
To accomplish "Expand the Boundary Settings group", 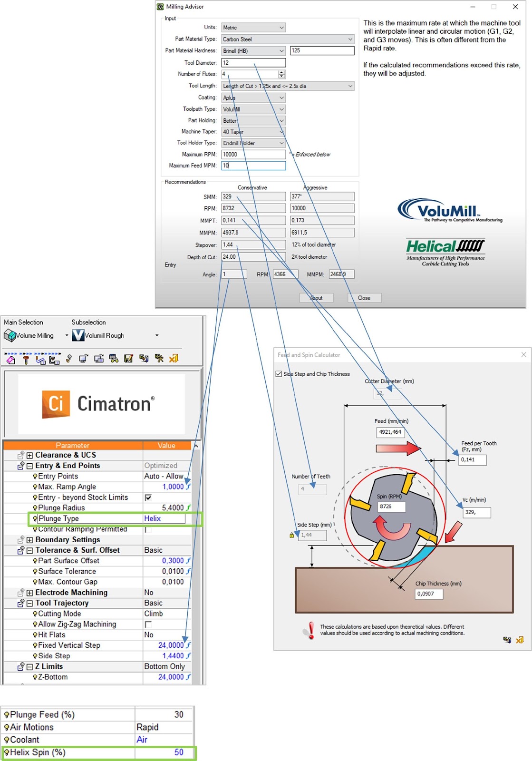I will (x=29, y=540).
